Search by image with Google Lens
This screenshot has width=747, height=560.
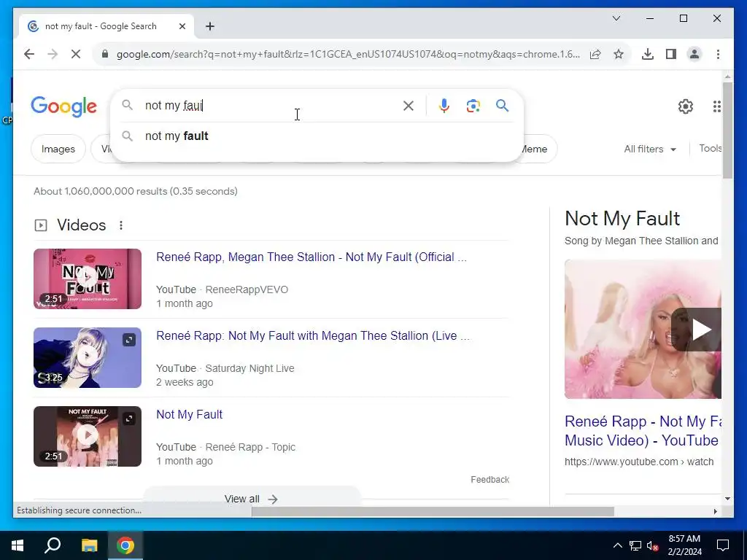(x=473, y=106)
